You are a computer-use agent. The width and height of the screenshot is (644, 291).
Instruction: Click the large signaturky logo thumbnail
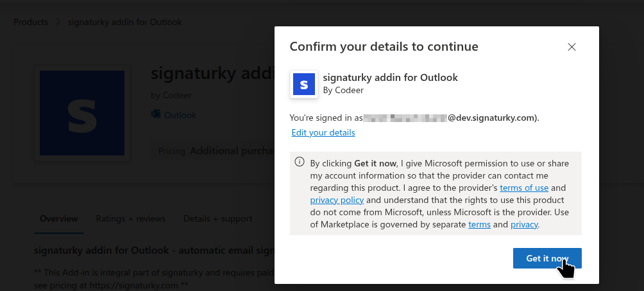(82, 113)
